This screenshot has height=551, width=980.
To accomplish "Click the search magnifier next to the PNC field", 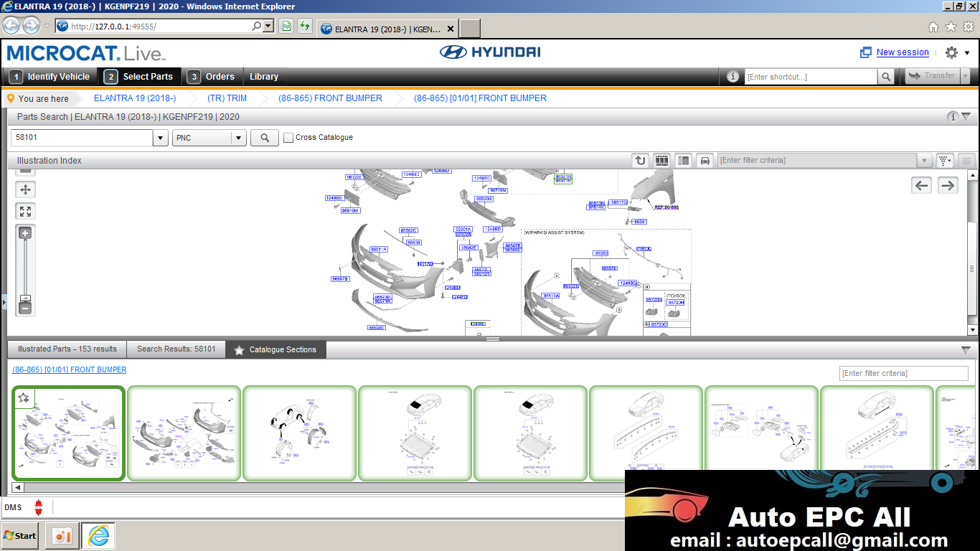I will pyautogui.click(x=264, y=137).
